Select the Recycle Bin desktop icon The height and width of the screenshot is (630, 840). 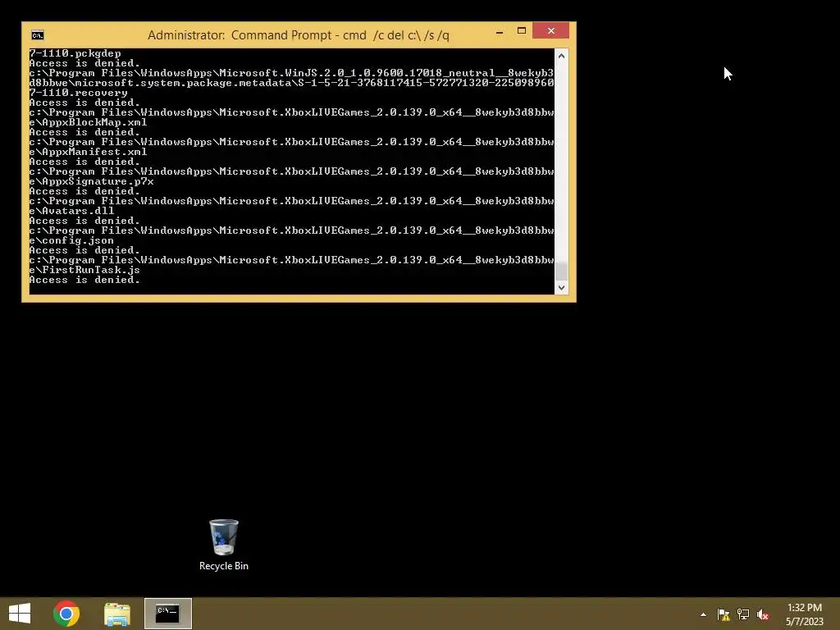pyautogui.click(x=224, y=545)
